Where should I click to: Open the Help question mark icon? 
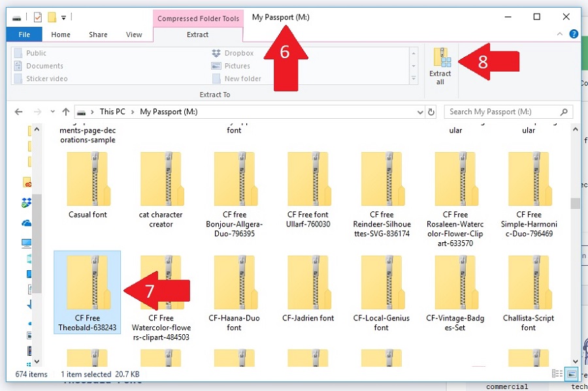click(574, 35)
